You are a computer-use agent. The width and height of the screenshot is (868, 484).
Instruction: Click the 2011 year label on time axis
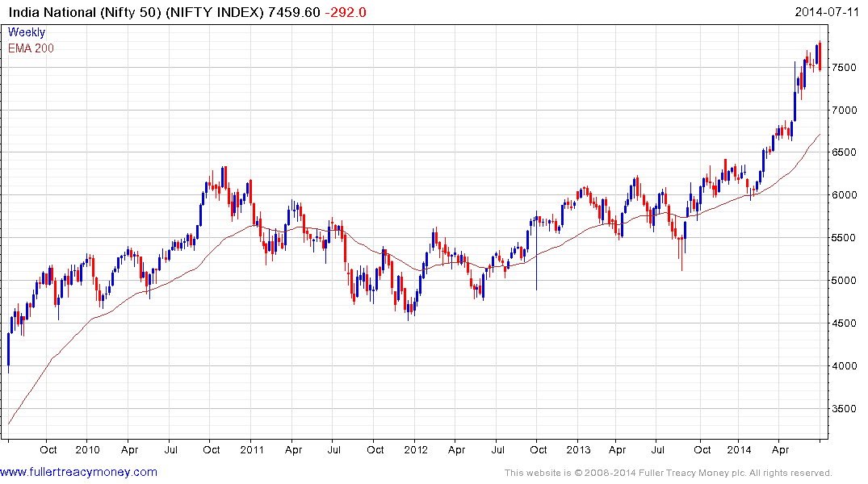(252, 449)
